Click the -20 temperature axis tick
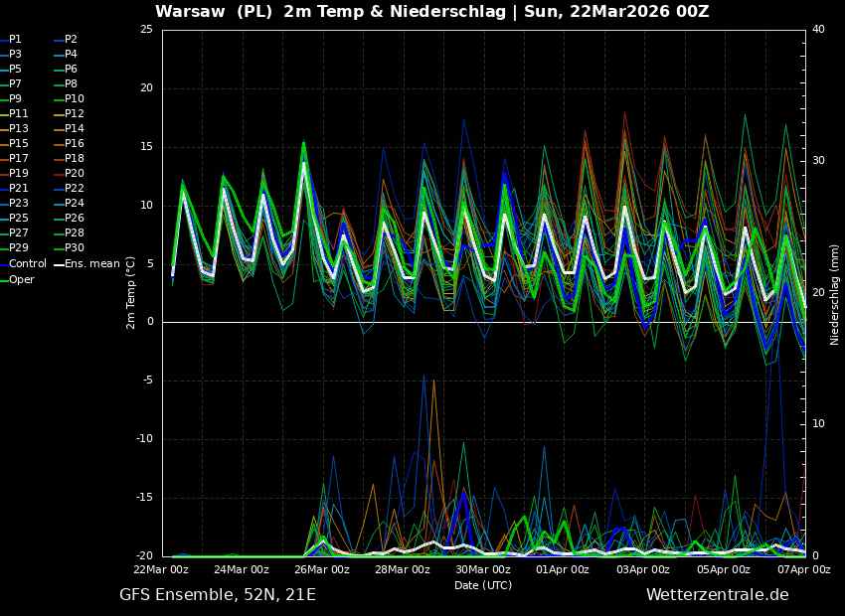Screen dimensions: 845x616 coord(145,556)
